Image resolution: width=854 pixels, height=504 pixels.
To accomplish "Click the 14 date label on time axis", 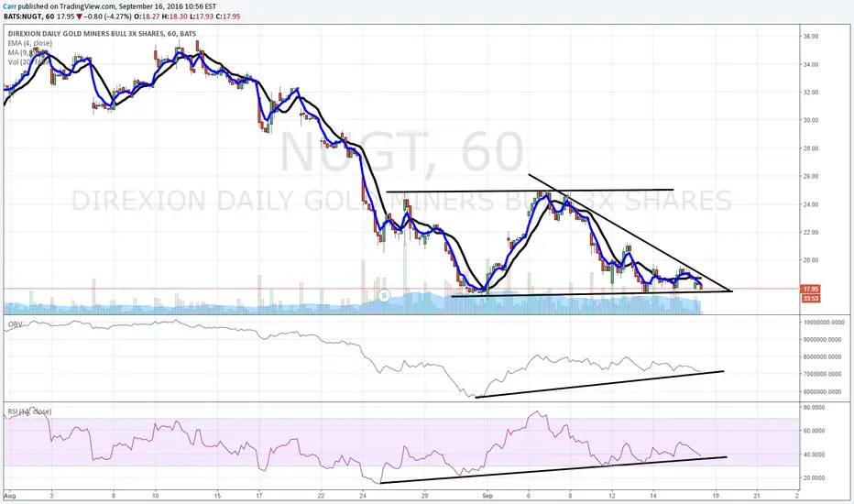I will tap(653, 496).
